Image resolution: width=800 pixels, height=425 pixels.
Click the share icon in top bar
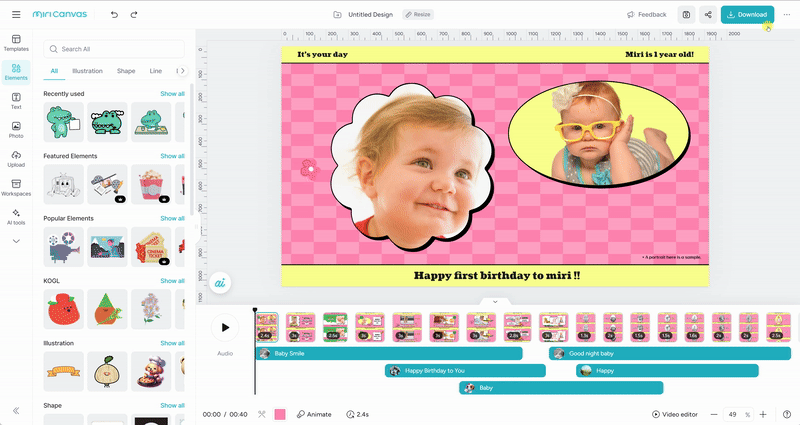pos(708,15)
